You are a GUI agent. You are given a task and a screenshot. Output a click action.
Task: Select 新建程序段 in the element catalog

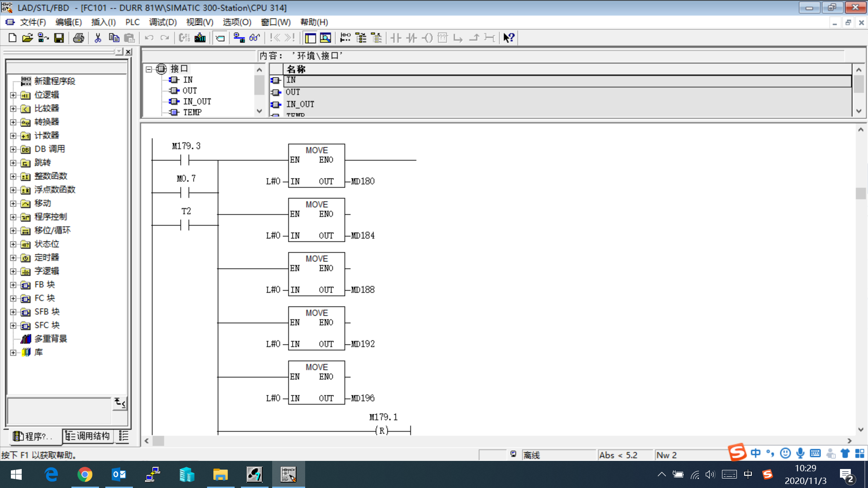coord(55,81)
